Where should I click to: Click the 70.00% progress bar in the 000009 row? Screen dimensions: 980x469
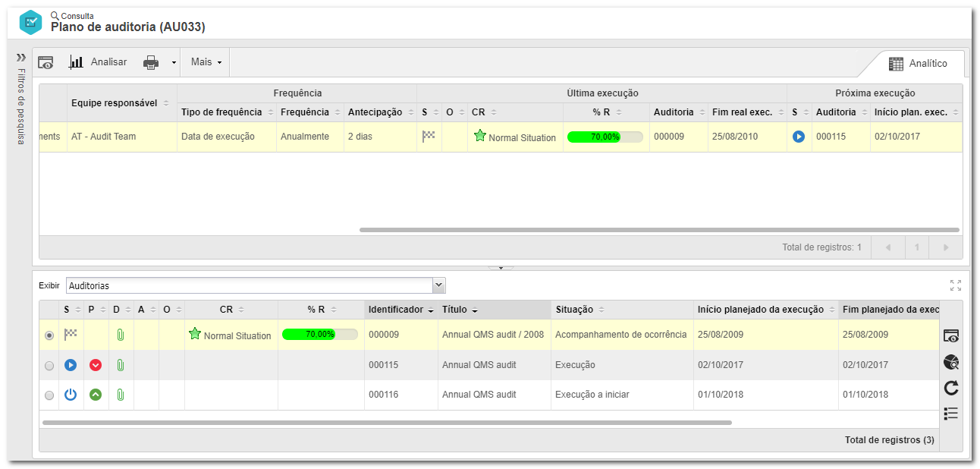(320, 335)
